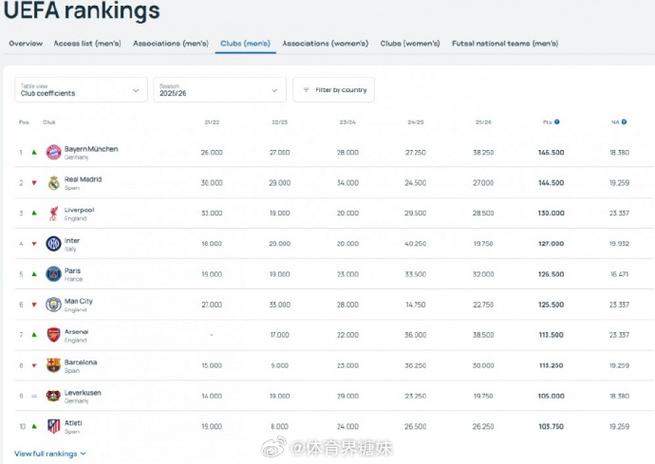
Task: Click Inter's 24/25 value 40.250
Action: [x=415, y=243]
